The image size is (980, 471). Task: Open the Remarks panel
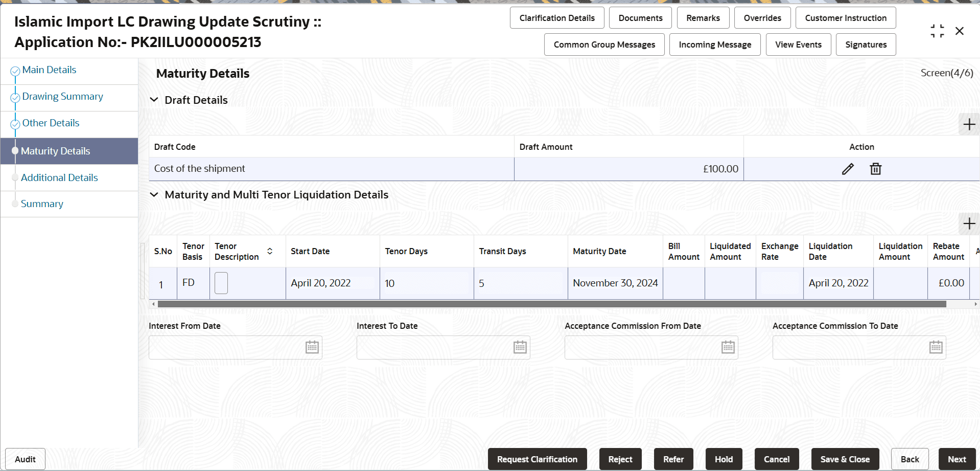click(703, 17)
